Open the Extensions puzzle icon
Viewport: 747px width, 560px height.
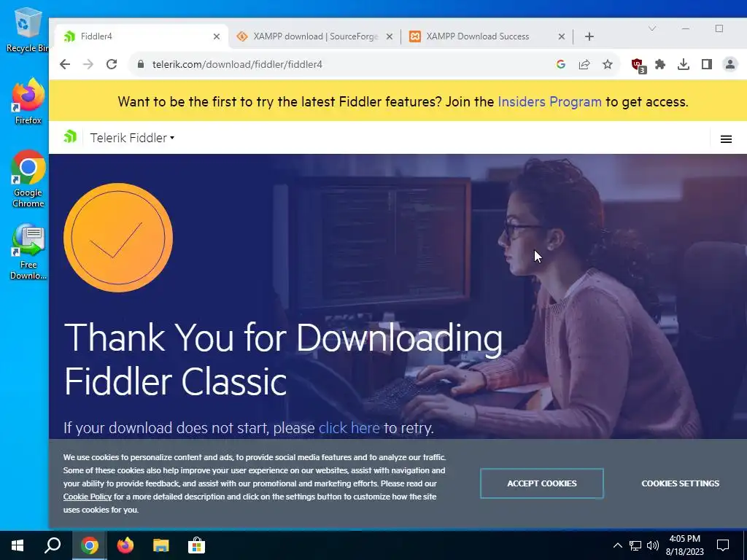click(x=659, y=64)
